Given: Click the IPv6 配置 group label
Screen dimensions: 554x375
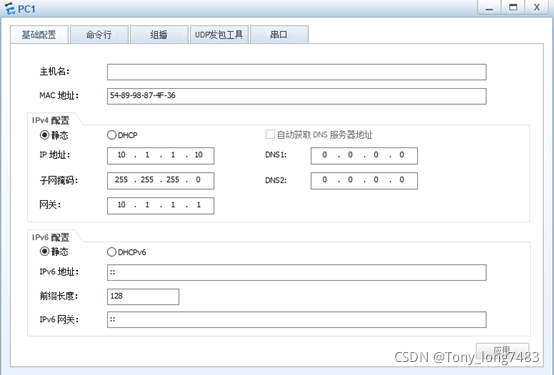Looking at the screenshot, I should (51, 237).
